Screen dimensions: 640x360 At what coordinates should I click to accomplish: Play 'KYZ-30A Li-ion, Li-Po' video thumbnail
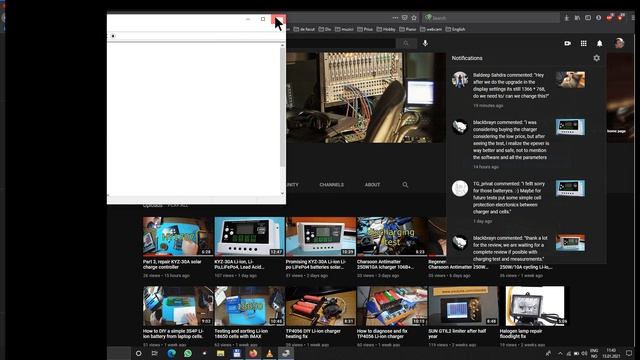(249, 236)
